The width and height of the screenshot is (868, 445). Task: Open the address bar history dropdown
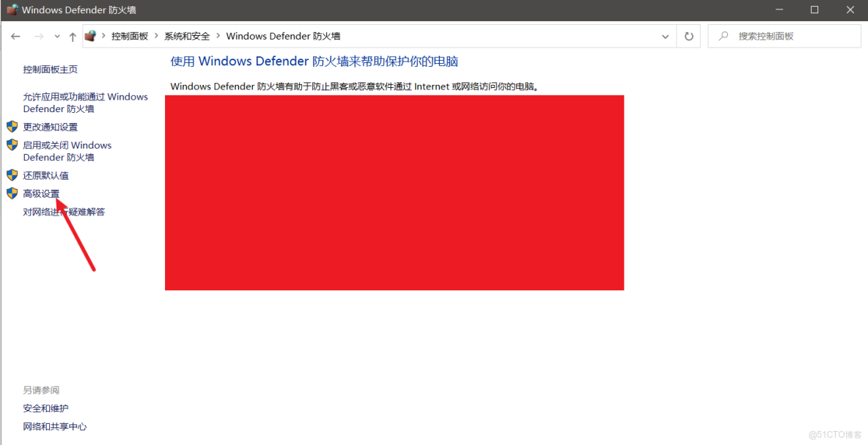click(665, 35)
